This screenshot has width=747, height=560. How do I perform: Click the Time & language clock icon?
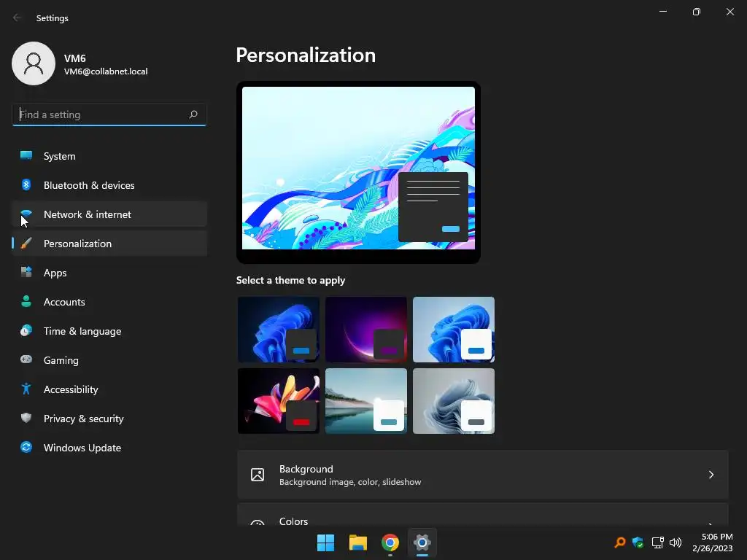pyautogui.click(x=26, y=330)
